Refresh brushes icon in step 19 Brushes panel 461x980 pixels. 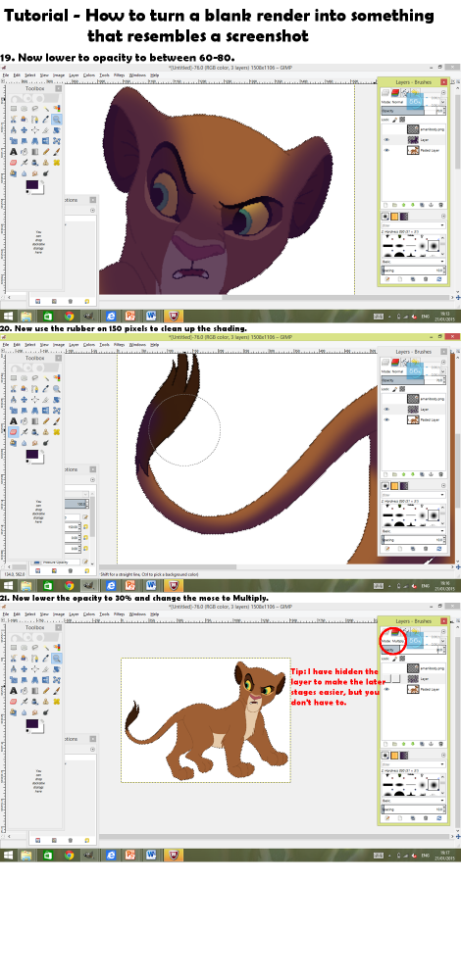pos(439,278)
